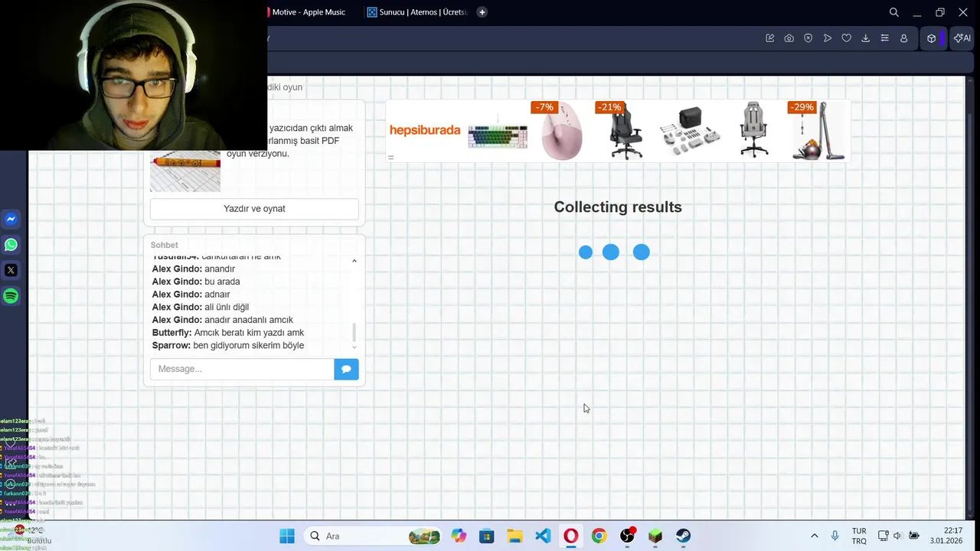Expand hidden system tray icons chevron
The width and height of the screenshot is (980, 551).
tap(814, 536)
